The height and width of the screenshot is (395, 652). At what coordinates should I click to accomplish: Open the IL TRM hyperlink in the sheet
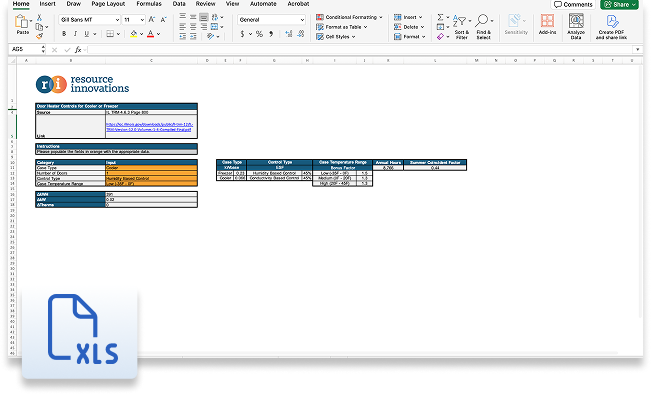click(x=149, y=127)
